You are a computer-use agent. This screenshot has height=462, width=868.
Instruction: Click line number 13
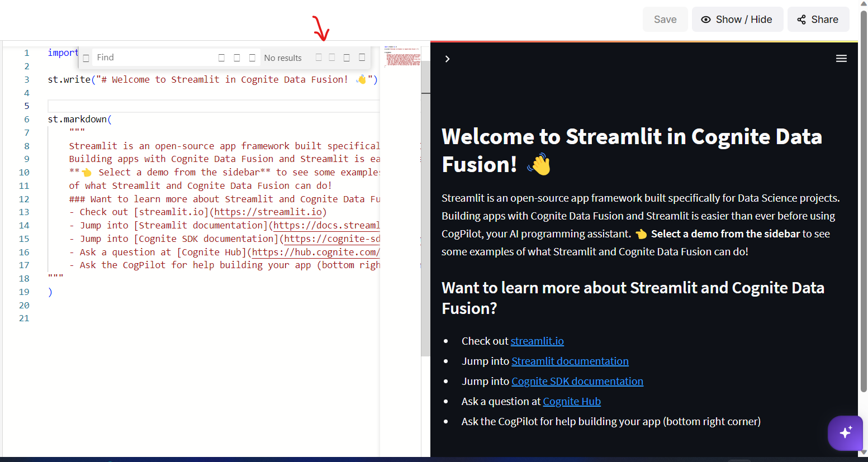point(24,212)
